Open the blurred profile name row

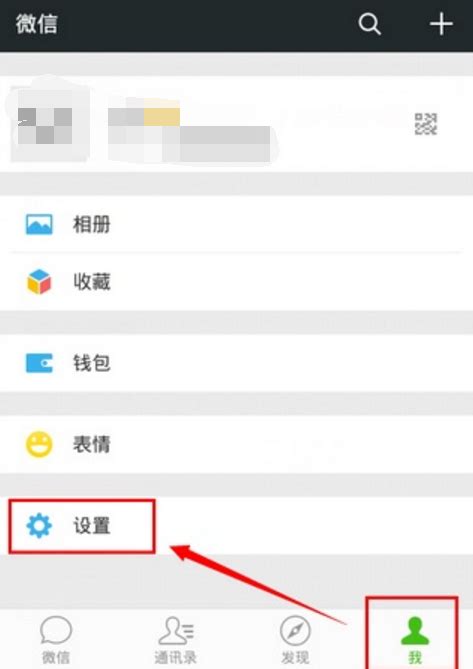coord(236,124)
